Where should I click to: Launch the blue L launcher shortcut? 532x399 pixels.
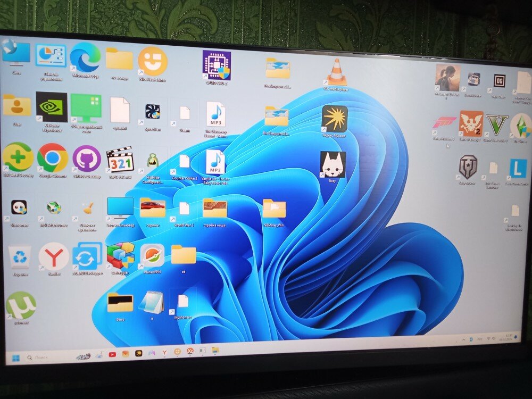[x=518, y=171]
